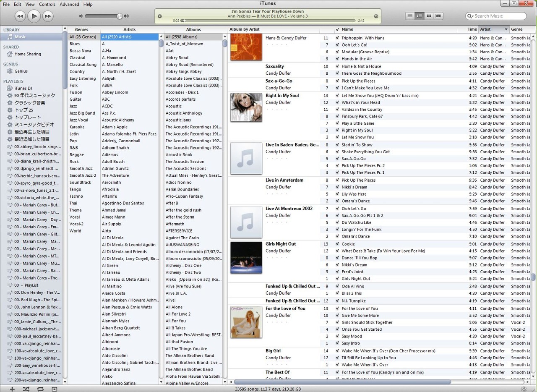Select All (2598 Albums) in Albums list
The image size is (537, 392).
193,37
